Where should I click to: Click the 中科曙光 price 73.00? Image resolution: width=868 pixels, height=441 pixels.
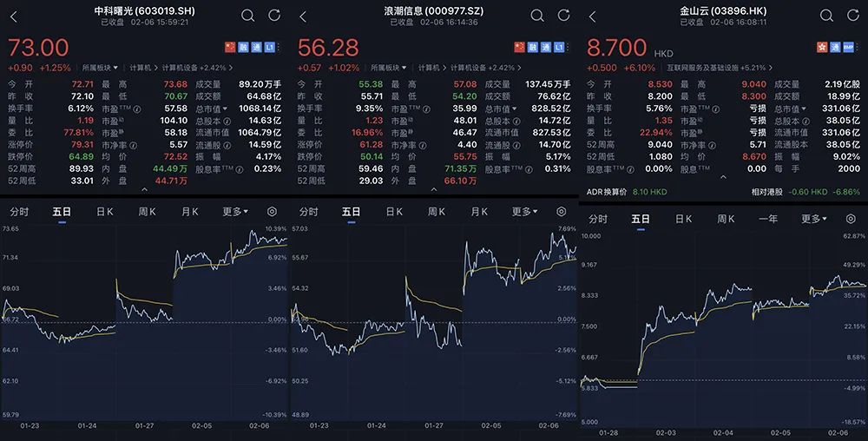click(x=38, y=48)
